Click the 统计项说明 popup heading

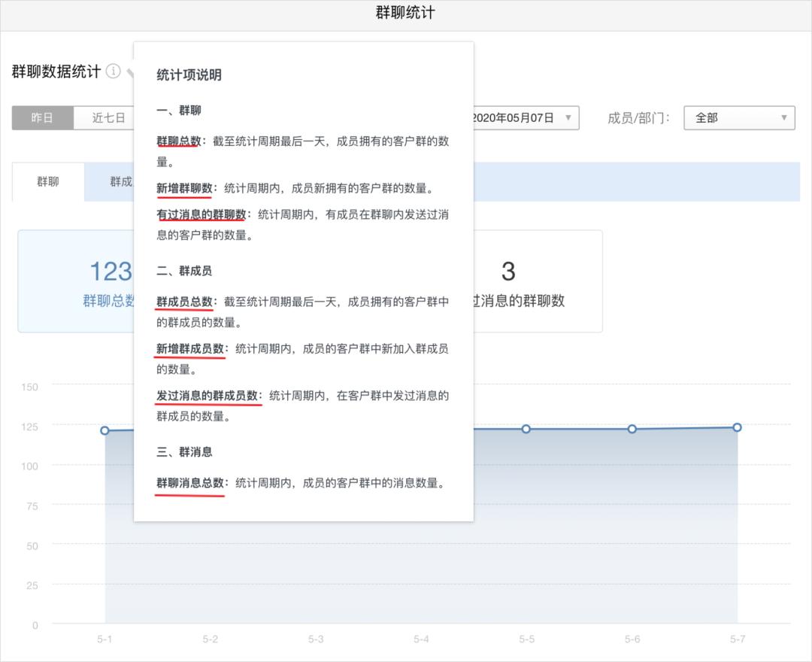pos(189,75)
